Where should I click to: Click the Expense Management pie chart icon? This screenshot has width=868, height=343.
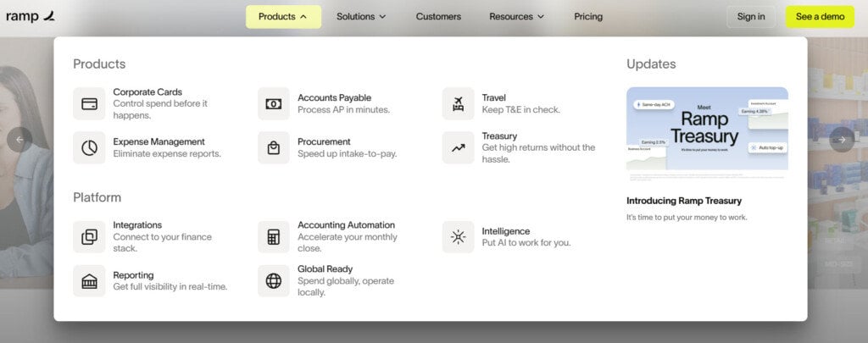(89, 147)
